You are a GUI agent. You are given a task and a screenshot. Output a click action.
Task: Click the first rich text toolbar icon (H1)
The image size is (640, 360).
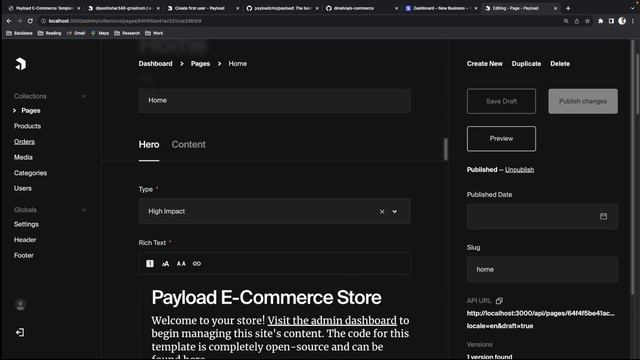pyautogui.click(x=150, y=264)
